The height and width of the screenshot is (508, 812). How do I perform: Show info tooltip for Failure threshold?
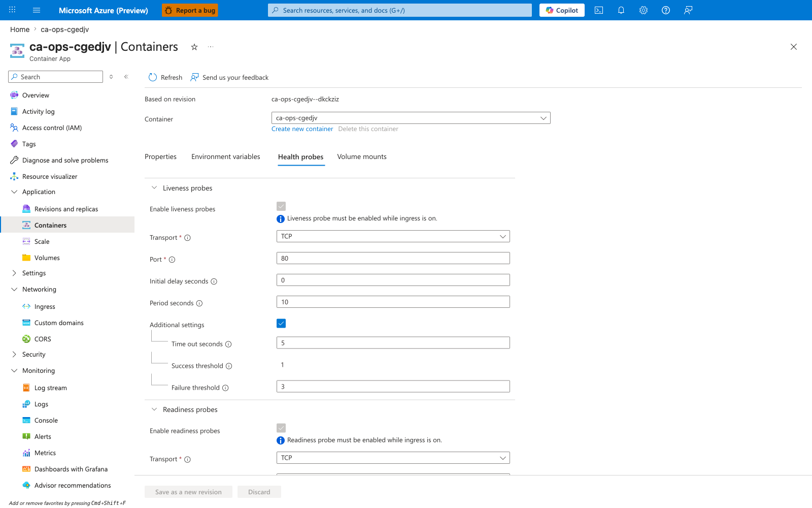(225, 388)
